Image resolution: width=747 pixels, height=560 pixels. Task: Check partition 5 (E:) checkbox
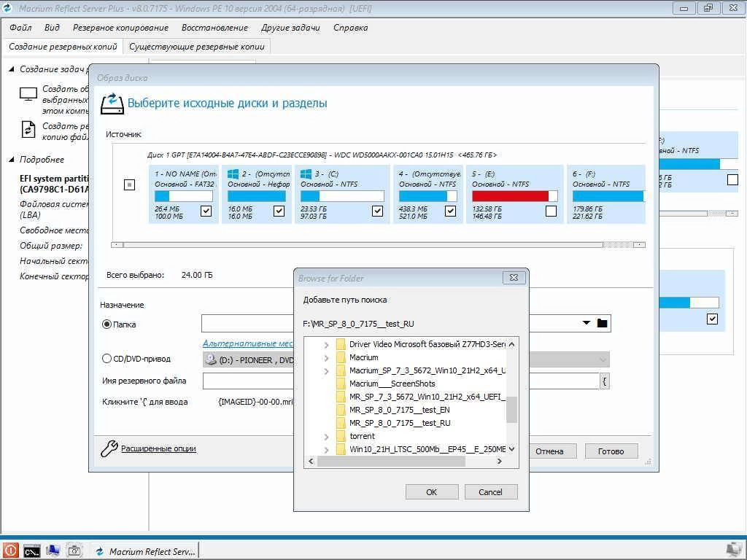tap(551, 211)
